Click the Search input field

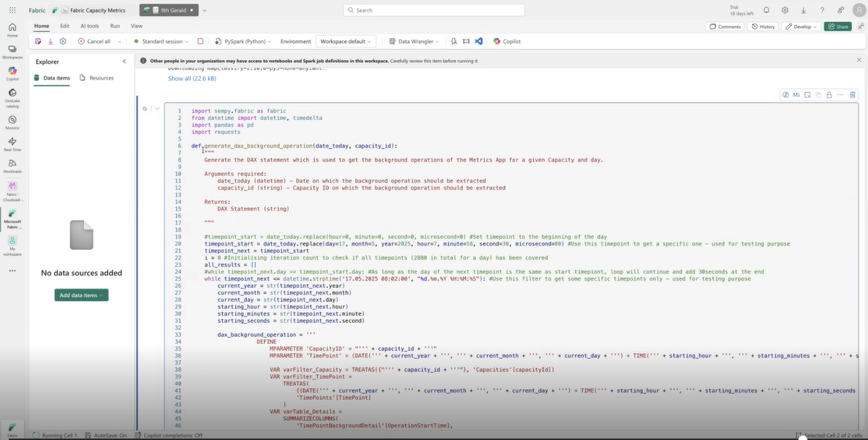click(433, 10)
